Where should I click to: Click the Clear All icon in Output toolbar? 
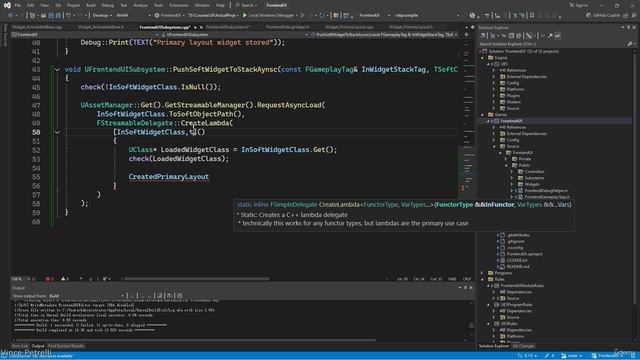coord(160,296)
